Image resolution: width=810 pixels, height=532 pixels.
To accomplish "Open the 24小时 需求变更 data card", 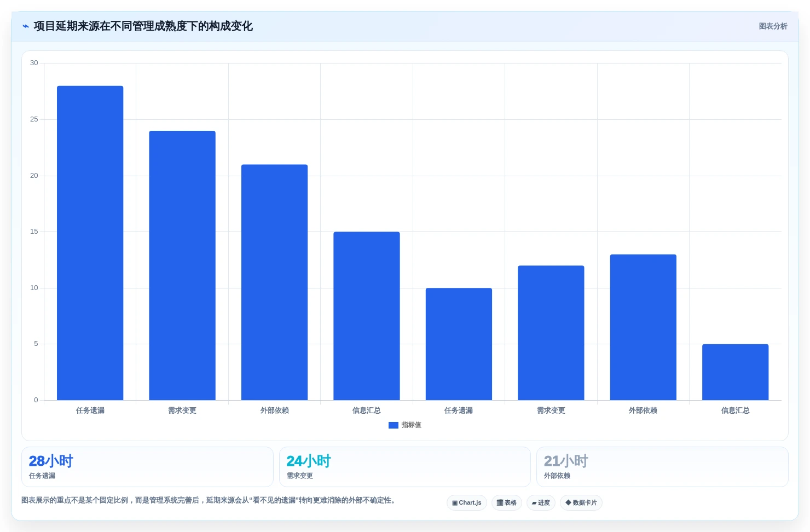I will [405, 467].
